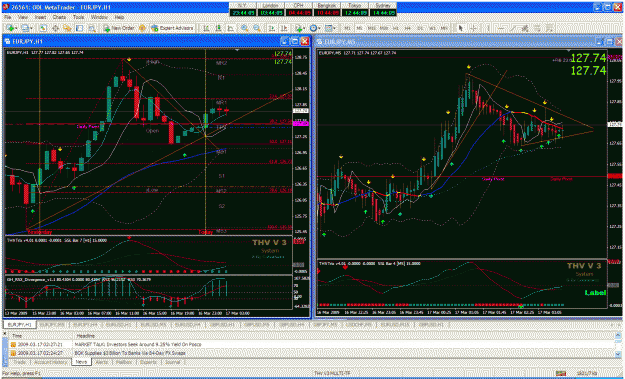
Task: Zoom in the chart with magnifier icon
Action: pos(244,28)
